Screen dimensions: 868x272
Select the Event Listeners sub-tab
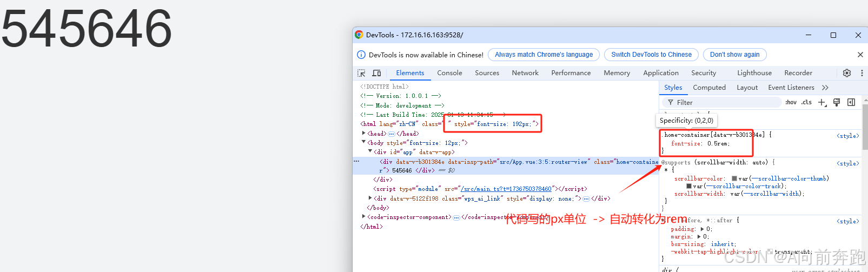coord(791,88)
